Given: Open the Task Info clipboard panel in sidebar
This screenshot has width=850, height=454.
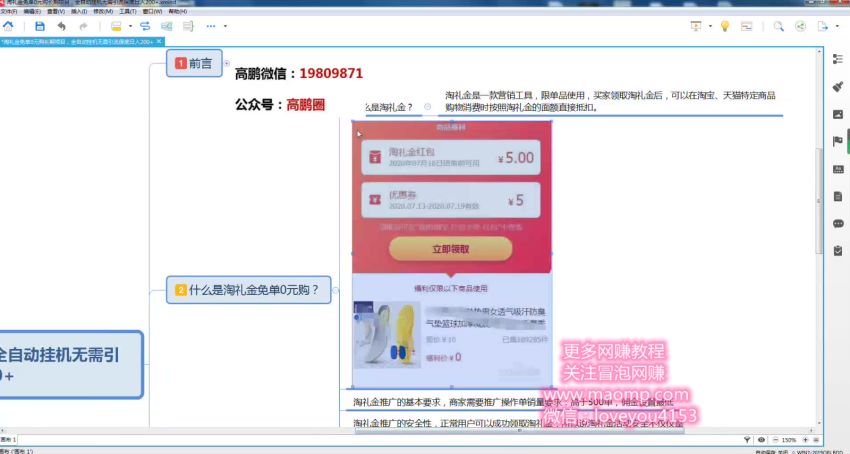Looking at the screenshot, I should [838, 251].
